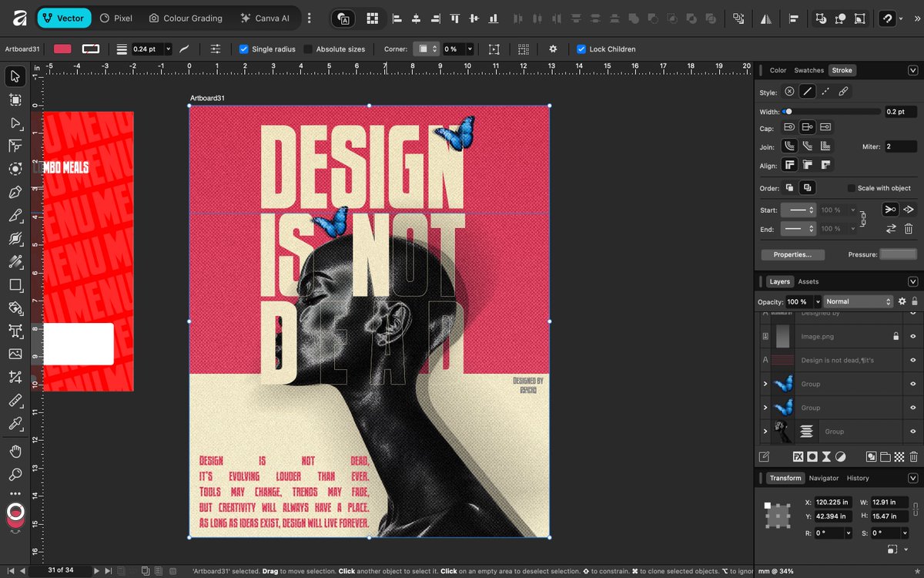Click the Properties... button
924x578 pixels.
pyautogui.click(x=792, y=254)
